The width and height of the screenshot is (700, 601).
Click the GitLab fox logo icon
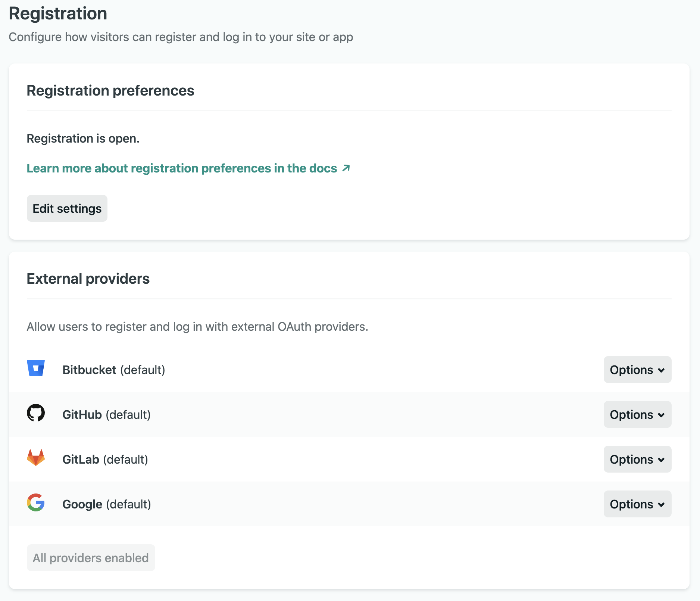[x=36, y=458]
